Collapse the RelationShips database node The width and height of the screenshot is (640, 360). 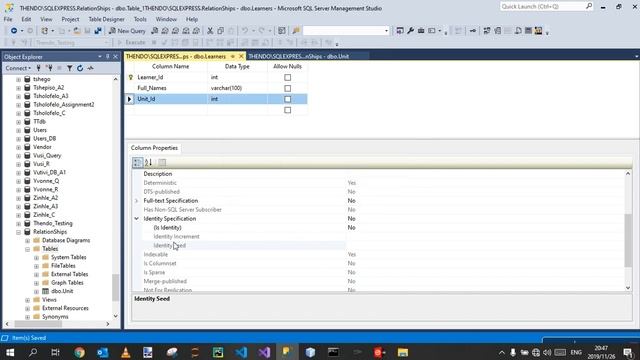18,232
